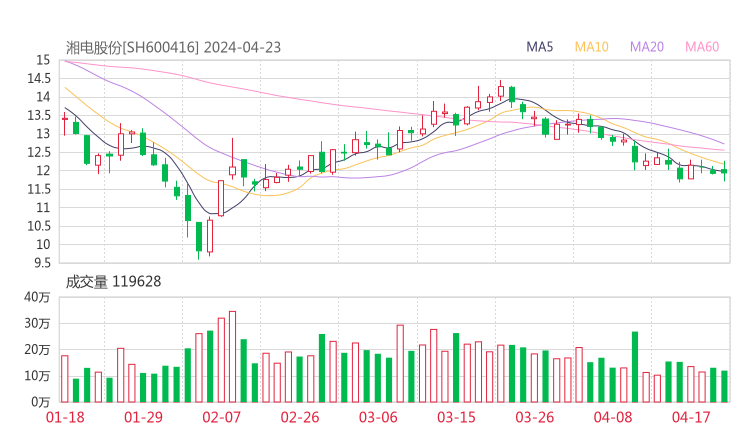Click the 14.5 price axis label
Image resolution: width=740 pixels, height=440 pixels.
(39, 78)
